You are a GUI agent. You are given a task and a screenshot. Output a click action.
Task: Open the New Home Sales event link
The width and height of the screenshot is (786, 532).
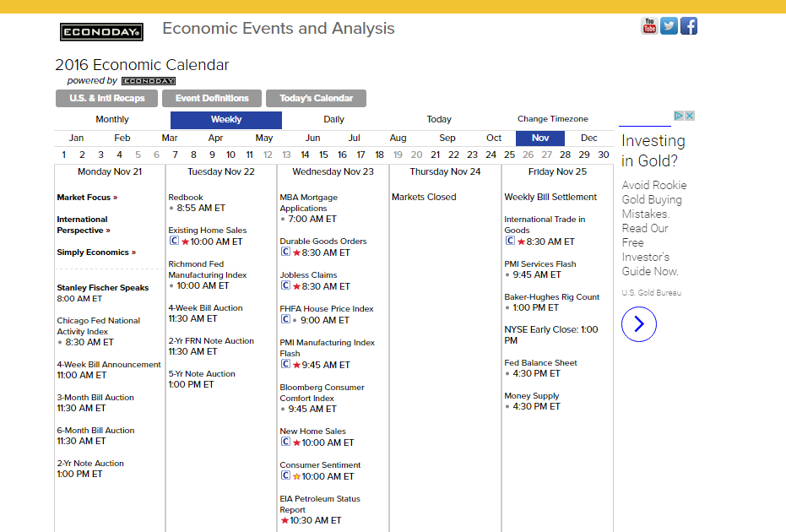[312, 432]
